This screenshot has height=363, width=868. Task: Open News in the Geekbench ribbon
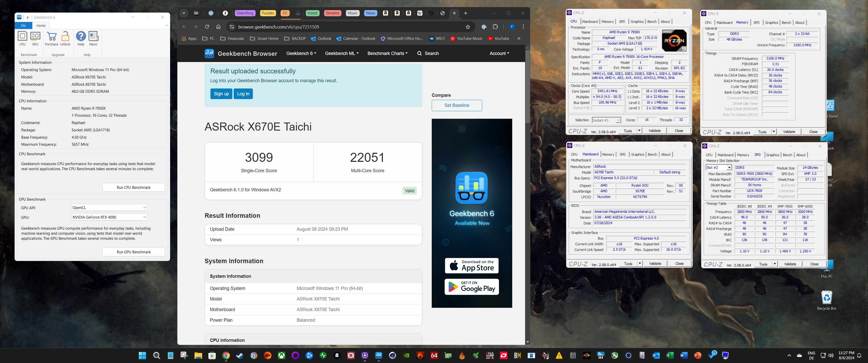tap(93, 38)
